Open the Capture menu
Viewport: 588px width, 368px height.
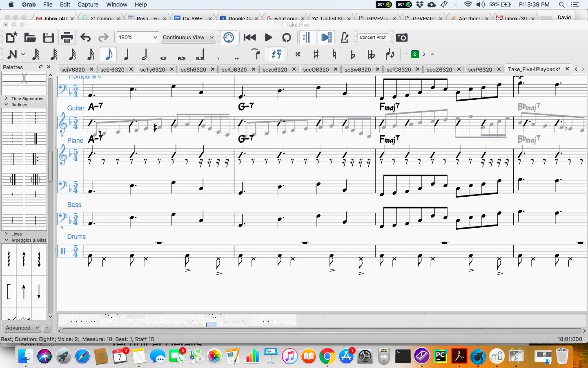(x=88, y=4)
